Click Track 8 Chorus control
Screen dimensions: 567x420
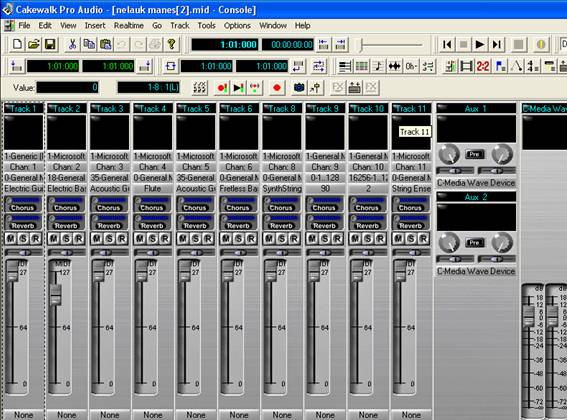point(282,204)
